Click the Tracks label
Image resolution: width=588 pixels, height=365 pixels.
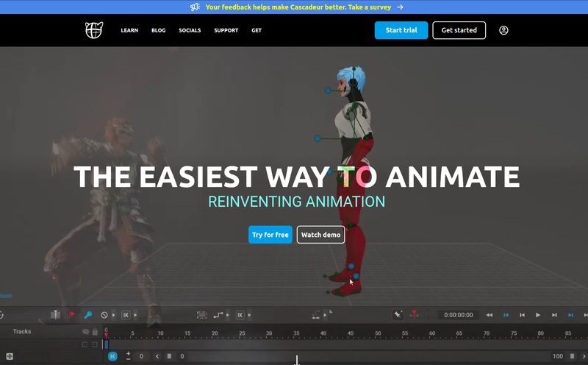click(22, 332)
